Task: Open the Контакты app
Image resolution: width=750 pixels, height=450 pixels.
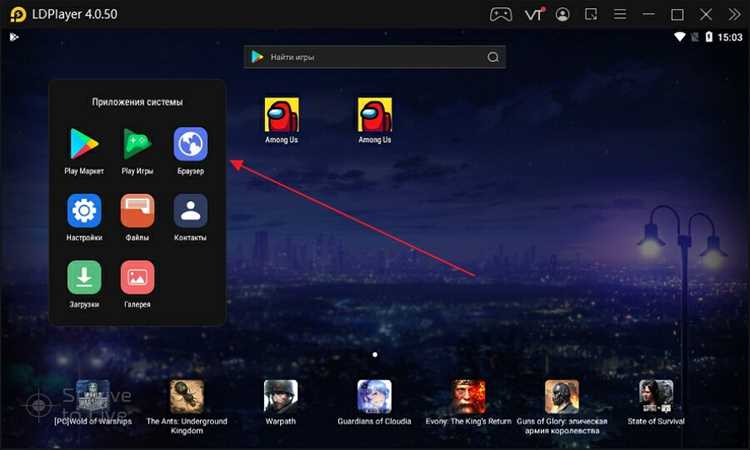Action: tap(190, 210)
